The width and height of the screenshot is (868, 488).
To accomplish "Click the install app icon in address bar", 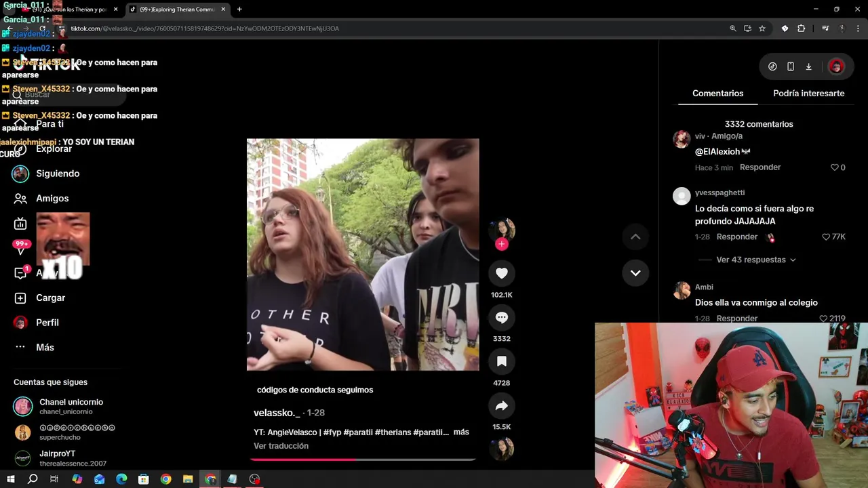I will (747, 28).
